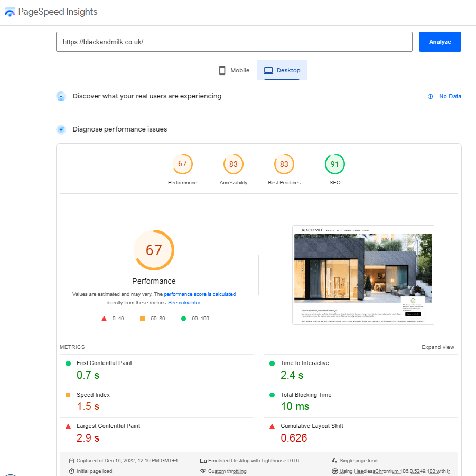This screenshot has width=476, height=476.
Task: Click the PageSpeed Insights logo icon
Action: pos(10,12)
